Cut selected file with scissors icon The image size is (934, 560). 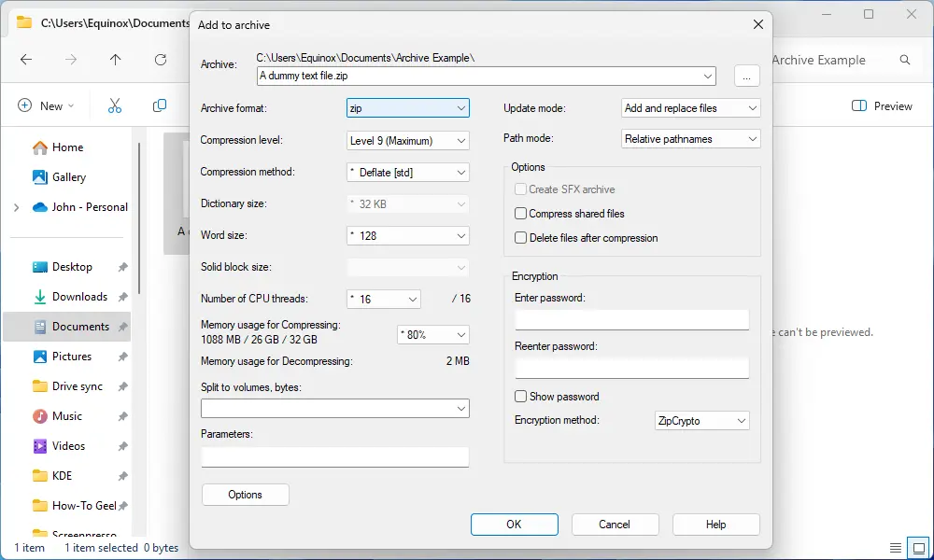[x=114, y=105]
